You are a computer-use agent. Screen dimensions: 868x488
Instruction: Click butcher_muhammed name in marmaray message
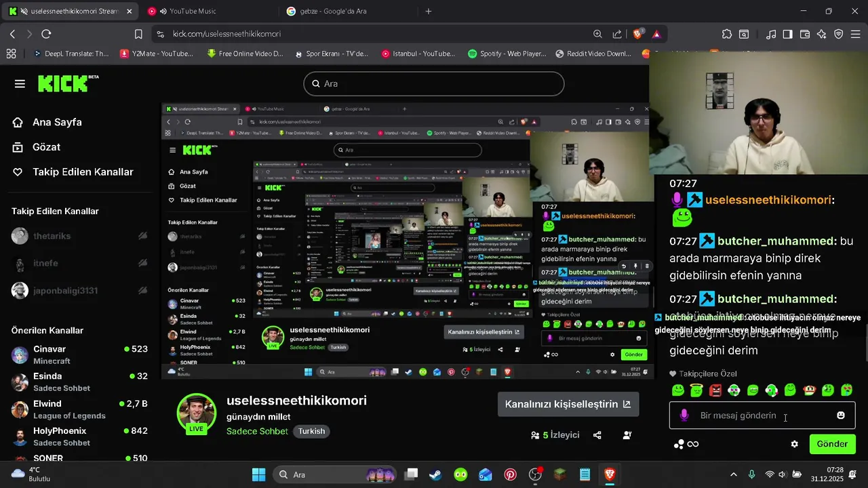775,241
